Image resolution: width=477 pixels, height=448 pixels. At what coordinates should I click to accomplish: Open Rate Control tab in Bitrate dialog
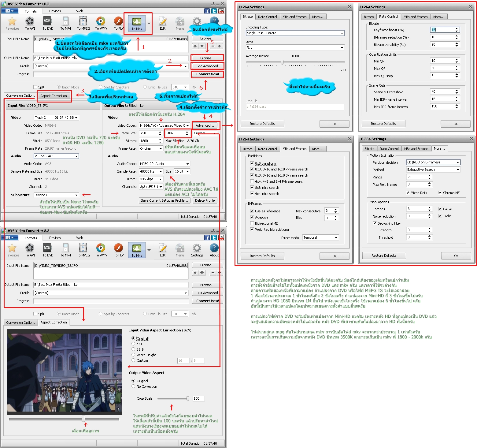(x=267, y=17)
